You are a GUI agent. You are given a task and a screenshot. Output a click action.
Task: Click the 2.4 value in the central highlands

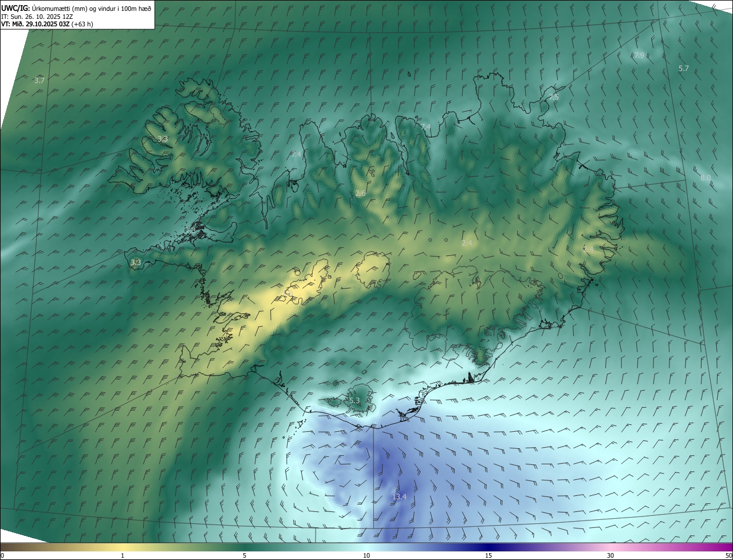point(467,243)
